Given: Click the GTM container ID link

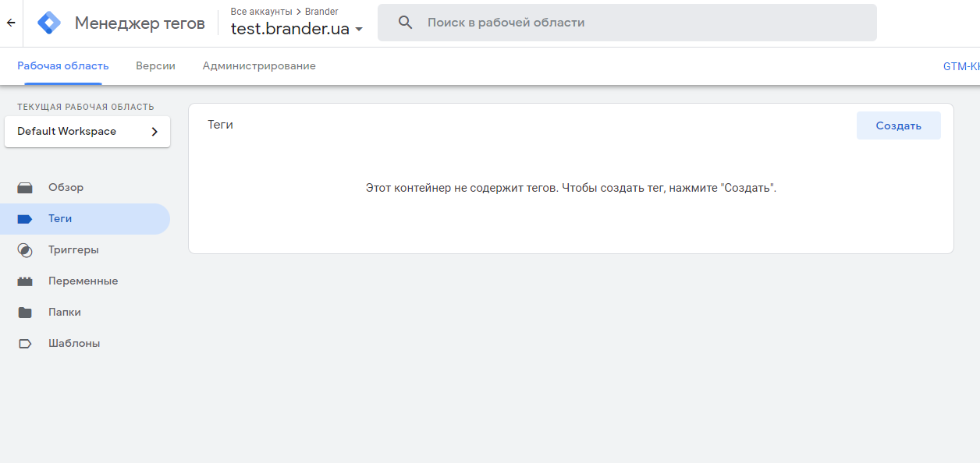Looking at the screenshot, I should coord(961,66).
